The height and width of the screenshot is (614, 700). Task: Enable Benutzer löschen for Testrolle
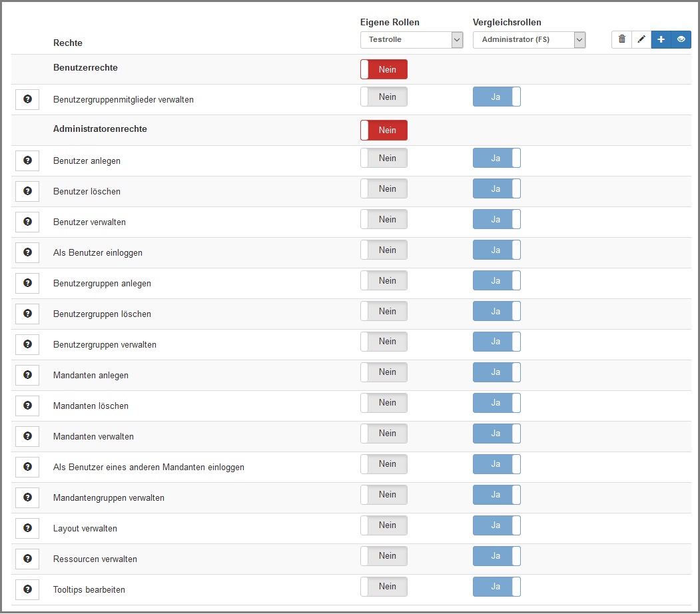(384, 189)
